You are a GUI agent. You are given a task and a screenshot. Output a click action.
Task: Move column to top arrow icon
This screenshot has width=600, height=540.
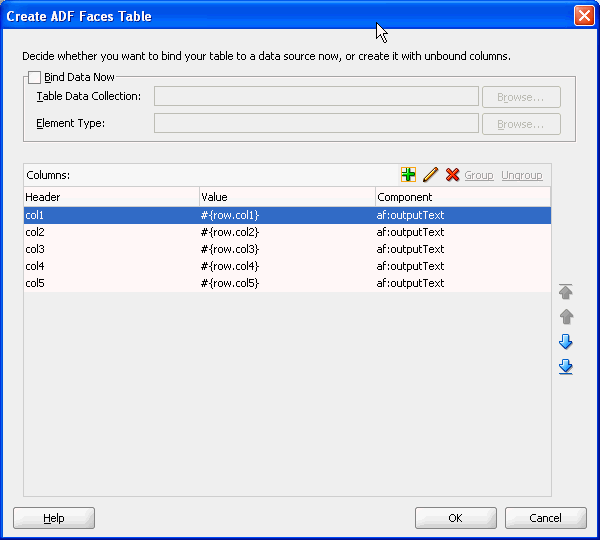tap(566, 292)
